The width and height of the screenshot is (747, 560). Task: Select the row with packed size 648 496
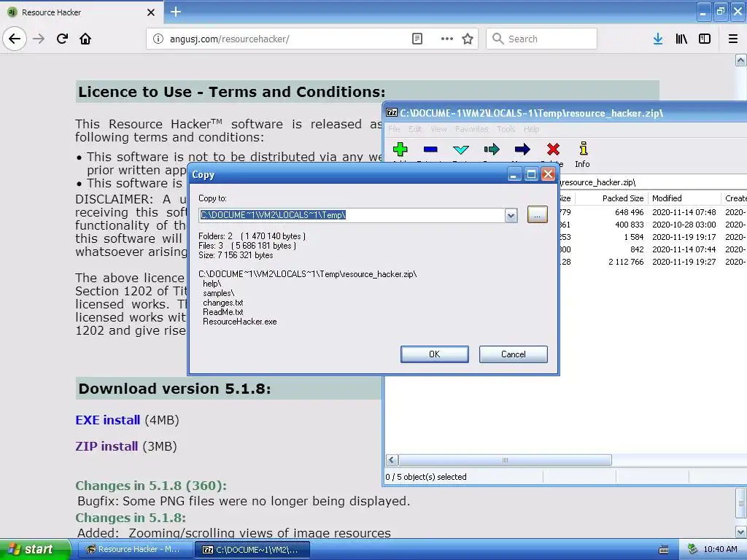[653, 212]
